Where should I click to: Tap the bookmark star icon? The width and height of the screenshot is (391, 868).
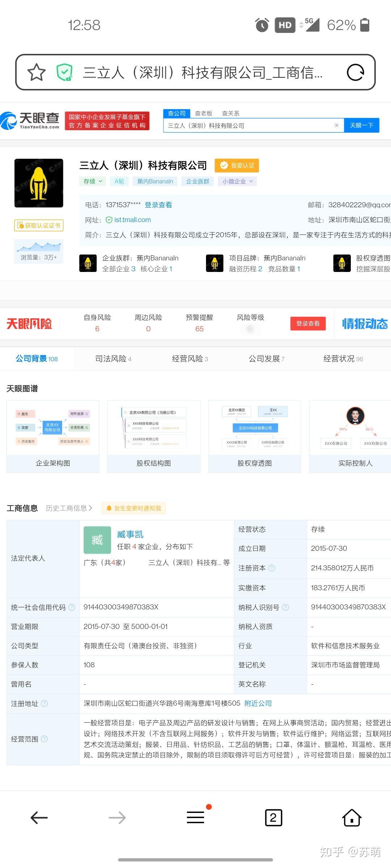click(37, 72)
